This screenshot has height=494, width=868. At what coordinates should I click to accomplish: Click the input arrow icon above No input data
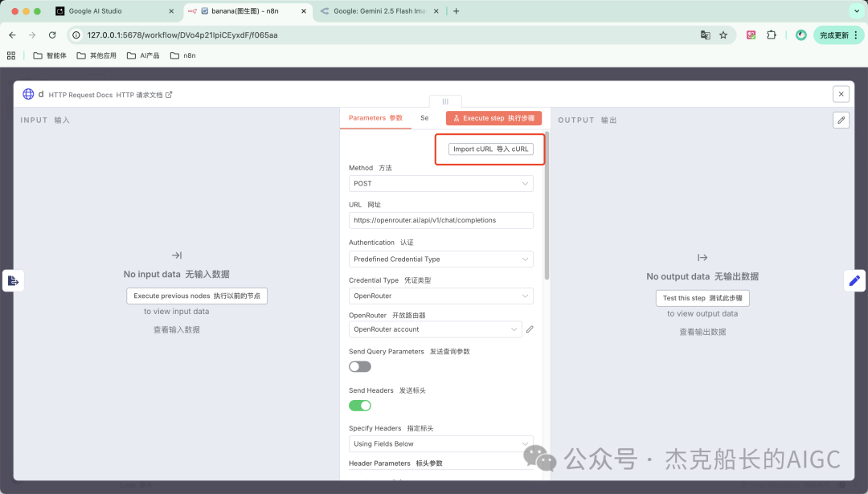pos(177,255)
